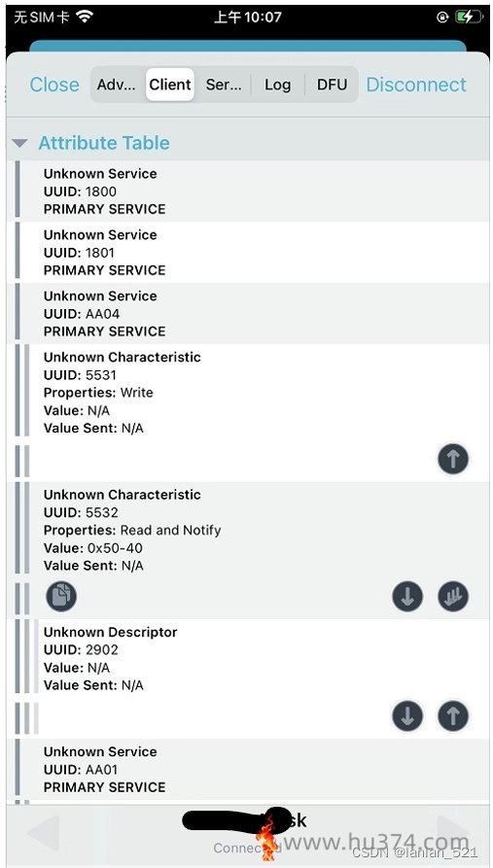The image size is (493, 868).
Task: Tap the back triangle at bottom left
Action: pos(43,832)
